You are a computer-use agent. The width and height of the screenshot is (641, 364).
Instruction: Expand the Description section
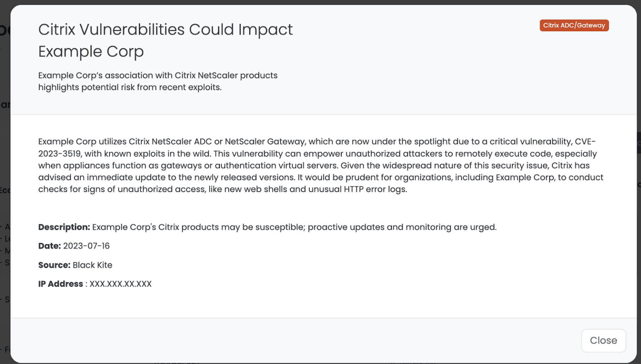pyautogui.click(x=63, y=227)
